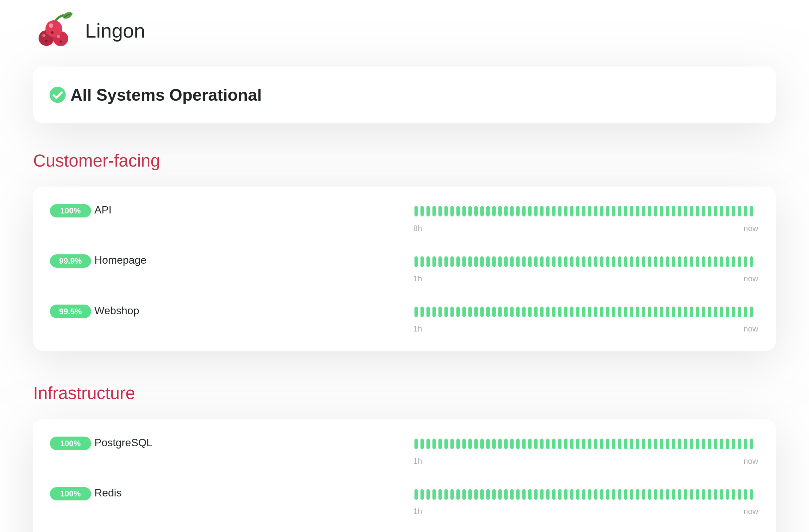Click the Homepage 99.9% uptime badge
Screen dimensions: 809x532
71,261
